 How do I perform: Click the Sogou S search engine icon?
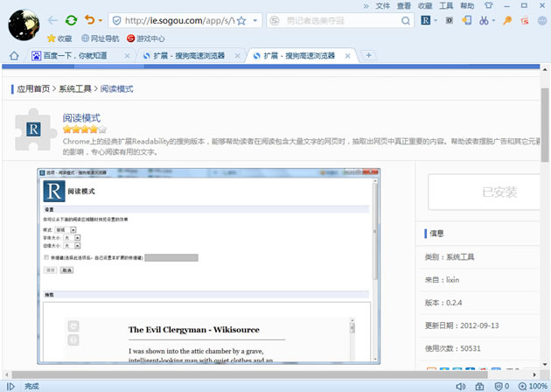(275, 21)
